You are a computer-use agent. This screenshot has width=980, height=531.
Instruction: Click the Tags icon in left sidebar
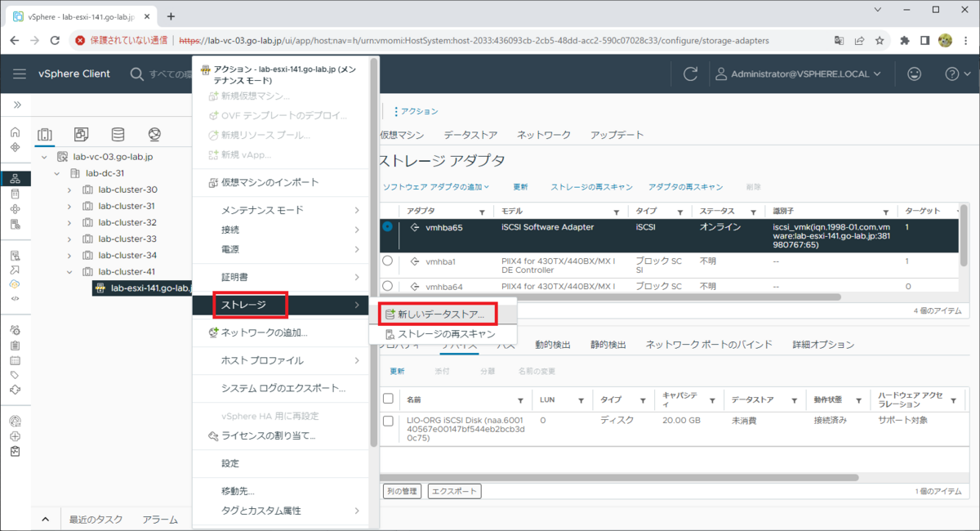click(15, 375)
